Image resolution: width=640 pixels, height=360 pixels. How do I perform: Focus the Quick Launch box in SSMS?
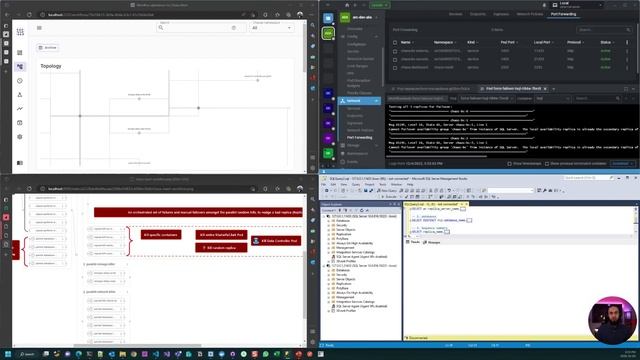[x=589, y=178]
